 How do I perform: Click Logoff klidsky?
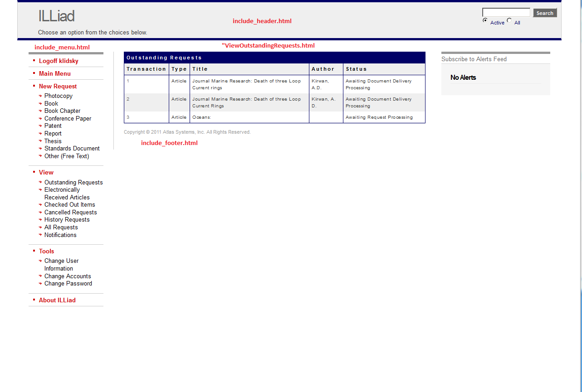pos(59,61)
